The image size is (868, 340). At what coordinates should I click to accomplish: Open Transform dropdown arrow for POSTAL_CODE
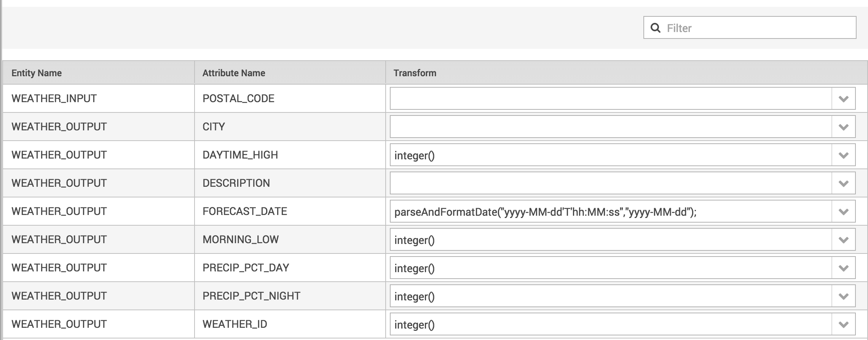[844, 99]
